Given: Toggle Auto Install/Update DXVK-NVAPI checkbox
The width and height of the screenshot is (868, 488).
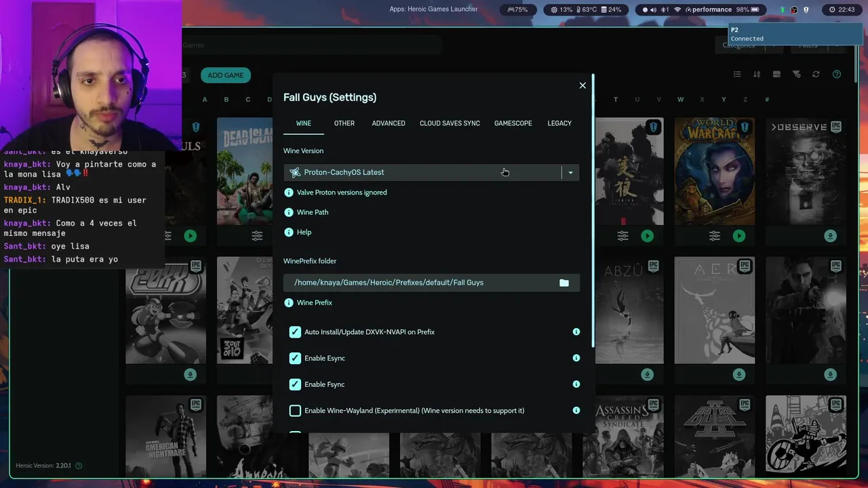Looking at the screenshot, I should click(295, 332).
